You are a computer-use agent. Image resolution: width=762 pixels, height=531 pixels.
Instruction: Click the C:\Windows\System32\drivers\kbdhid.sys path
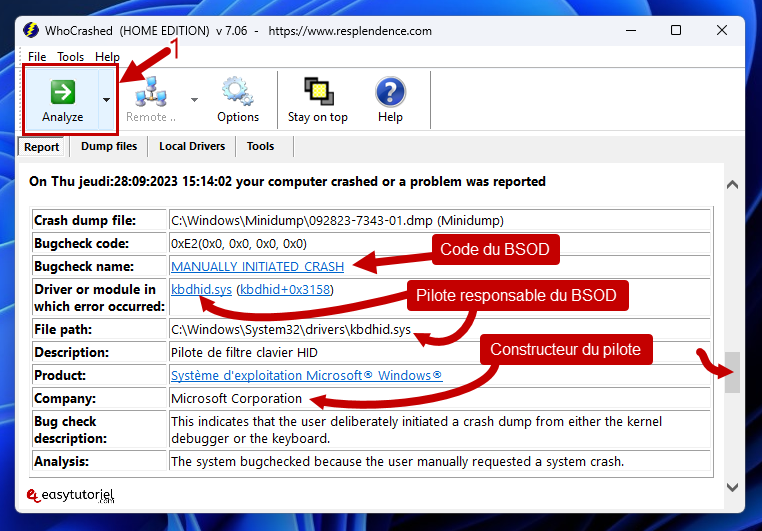(291, 329)
